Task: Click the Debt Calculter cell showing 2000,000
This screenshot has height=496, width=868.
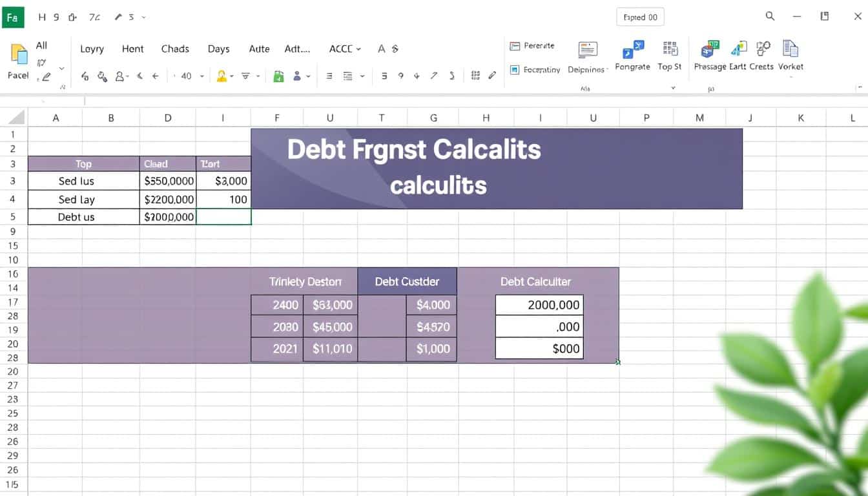Action: coord(539,305)
